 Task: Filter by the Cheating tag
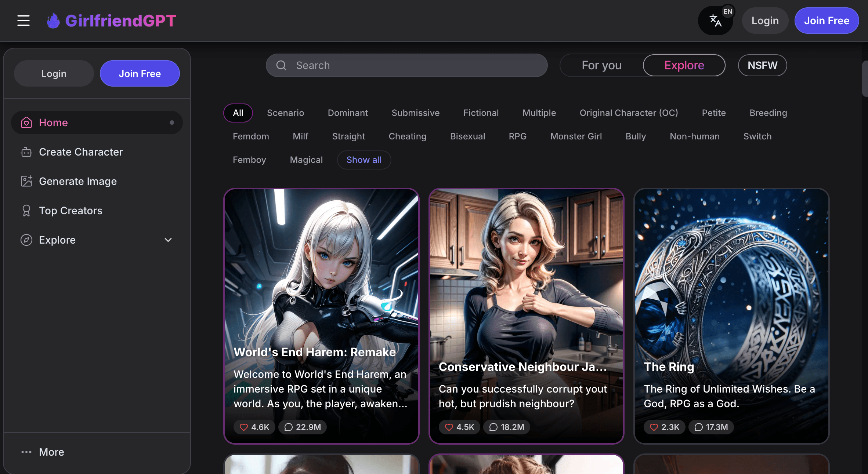coord(408,136)
